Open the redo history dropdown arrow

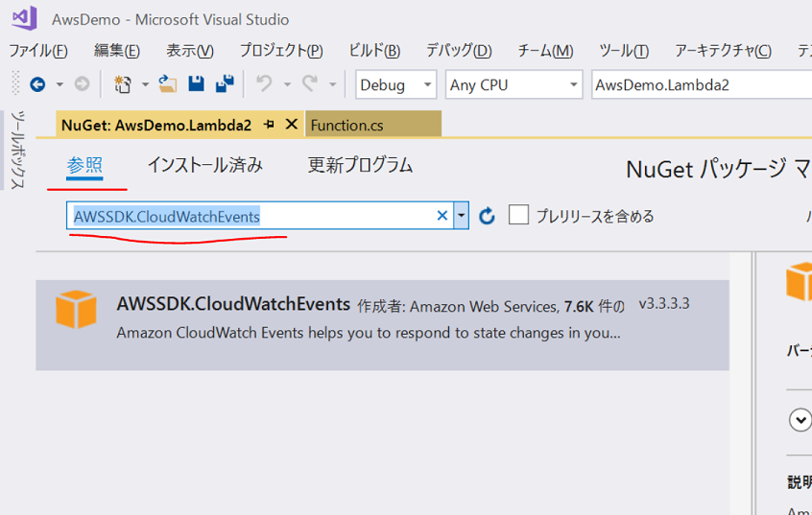pos(332,84)
